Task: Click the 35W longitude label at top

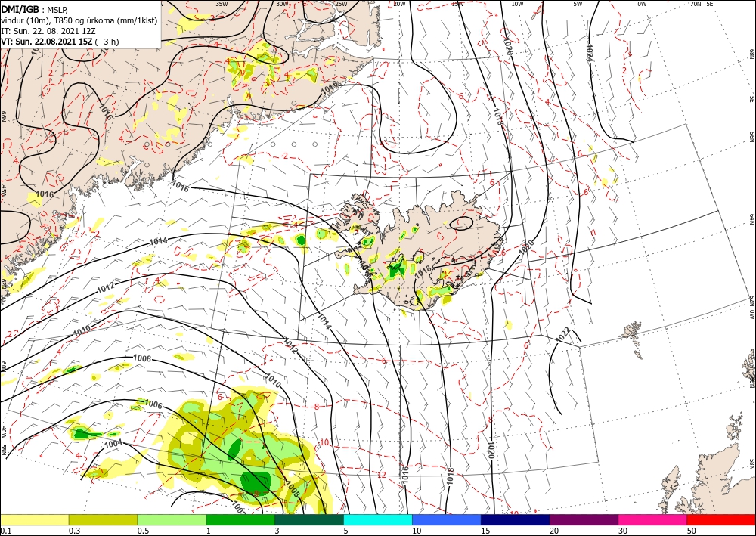Action: [222, 4]
